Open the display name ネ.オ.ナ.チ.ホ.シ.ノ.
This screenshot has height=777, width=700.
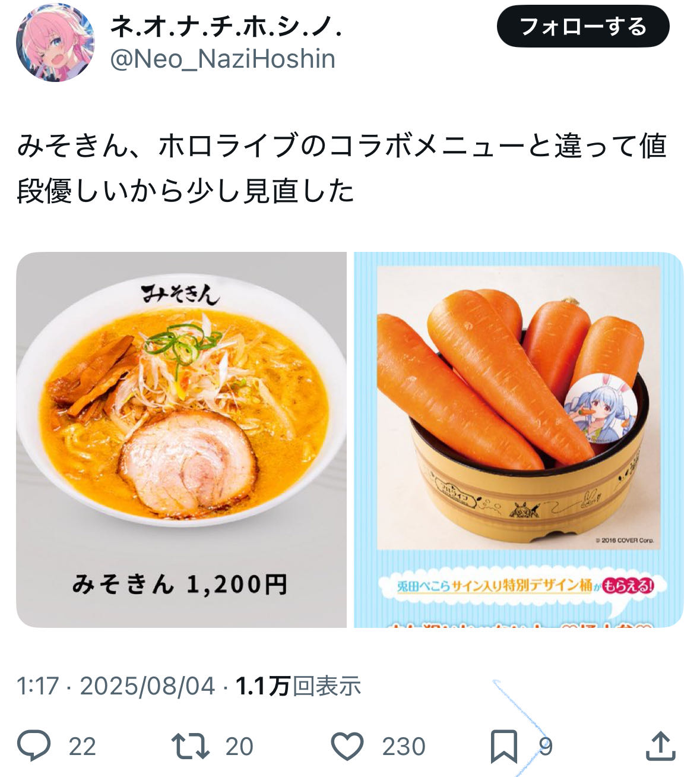(226, 26)
